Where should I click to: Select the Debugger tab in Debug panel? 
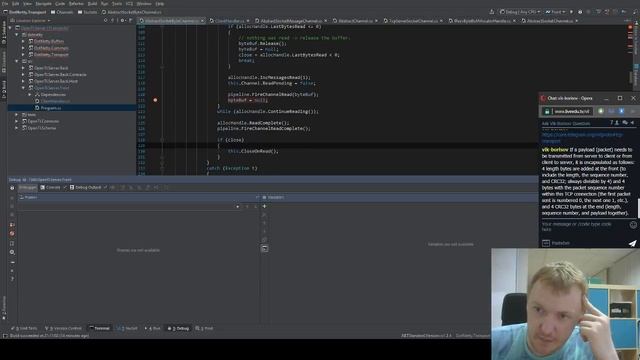click(27, 187)
